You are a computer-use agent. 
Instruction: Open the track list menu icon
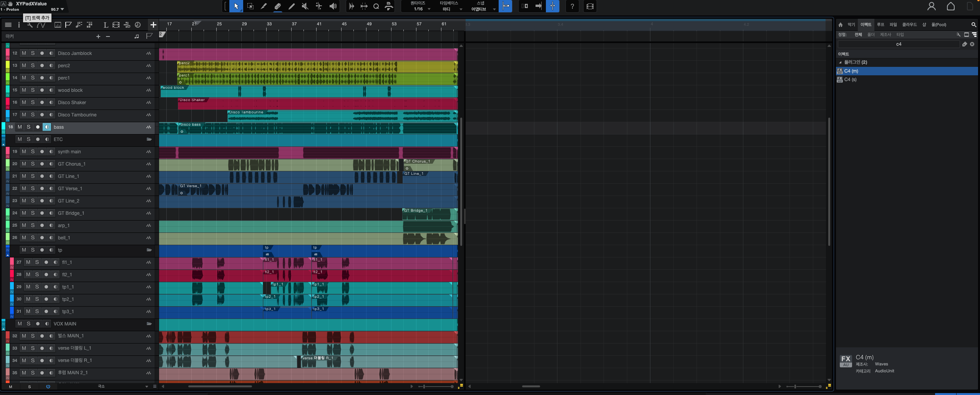pos(8,25)
